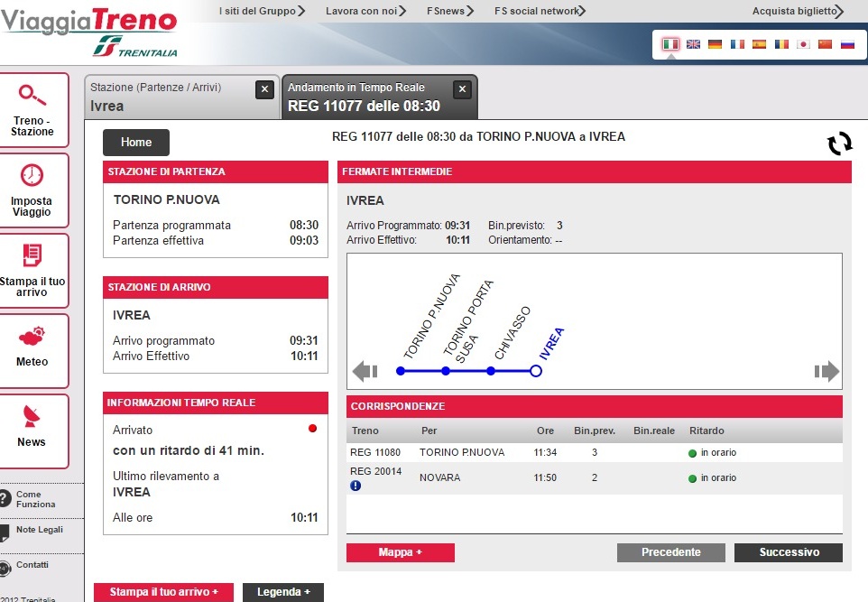
Task: Click NOVARA destination in table
Action: [440, 477]
